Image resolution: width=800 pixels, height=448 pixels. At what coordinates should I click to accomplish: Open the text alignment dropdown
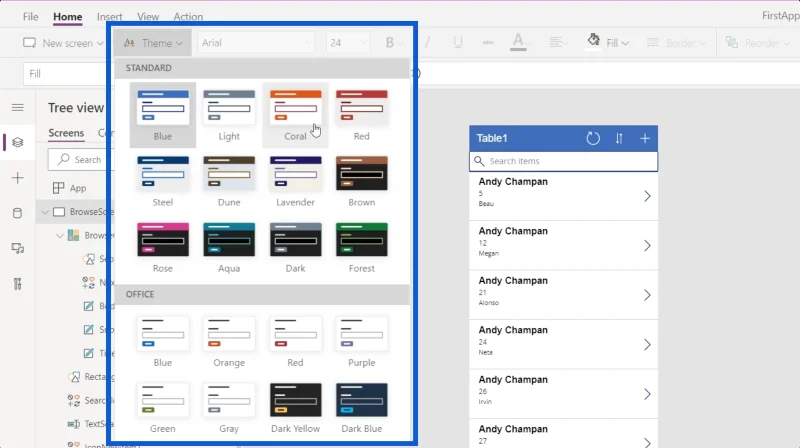coord(558,43)
